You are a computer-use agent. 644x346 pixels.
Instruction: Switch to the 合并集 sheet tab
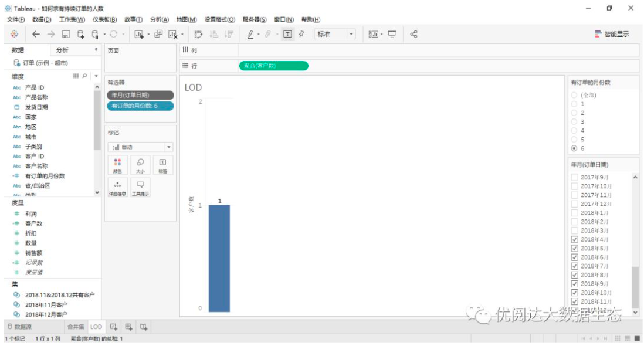tap(76, 327)
